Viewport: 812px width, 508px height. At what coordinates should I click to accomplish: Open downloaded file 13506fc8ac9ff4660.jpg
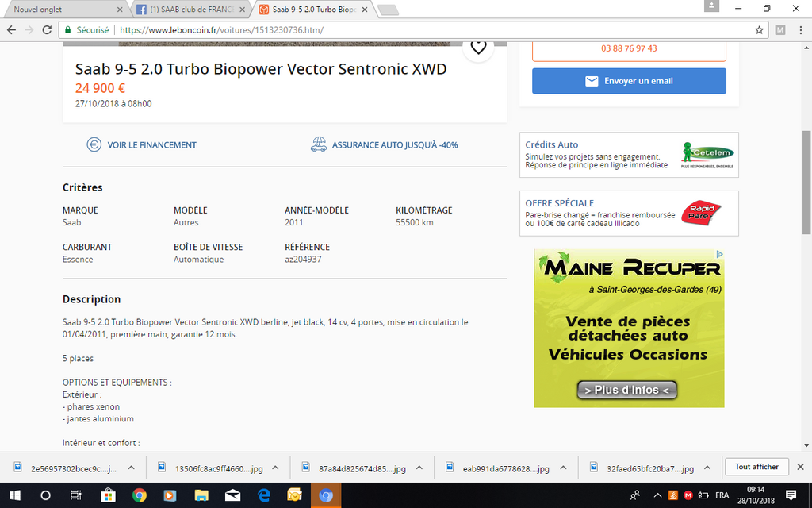pyautogui.click(x=213, y=468)
